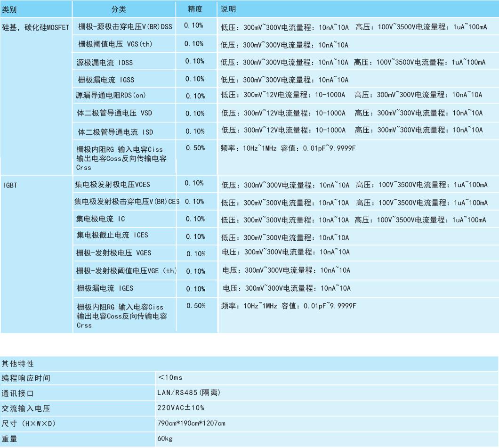Click the 精度 column header

(195, 8)
